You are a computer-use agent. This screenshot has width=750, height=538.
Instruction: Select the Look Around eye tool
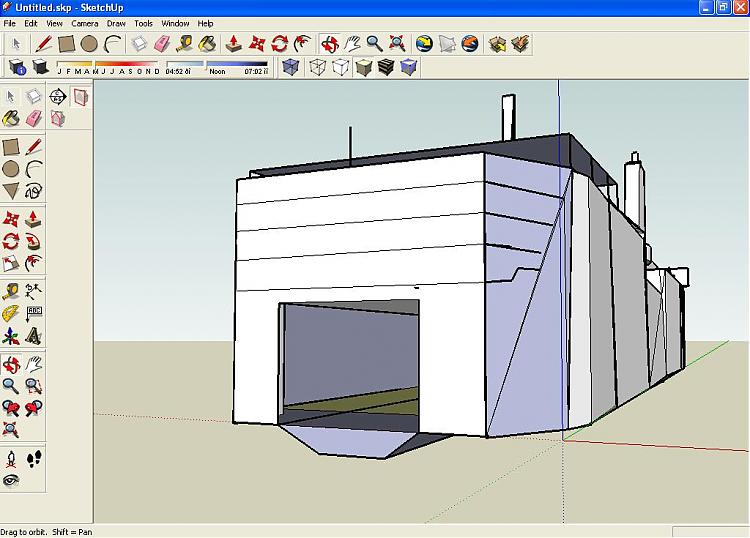point(11,481)
